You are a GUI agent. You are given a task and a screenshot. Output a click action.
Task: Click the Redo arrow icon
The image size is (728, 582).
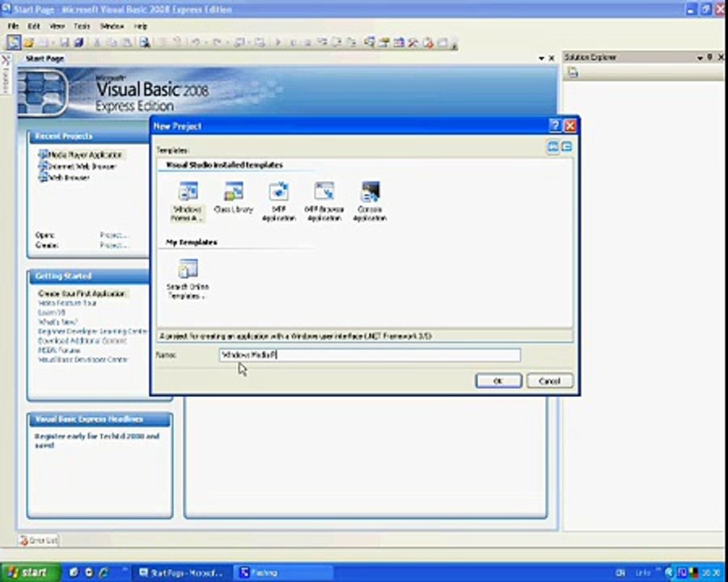(x=217, y=43)
